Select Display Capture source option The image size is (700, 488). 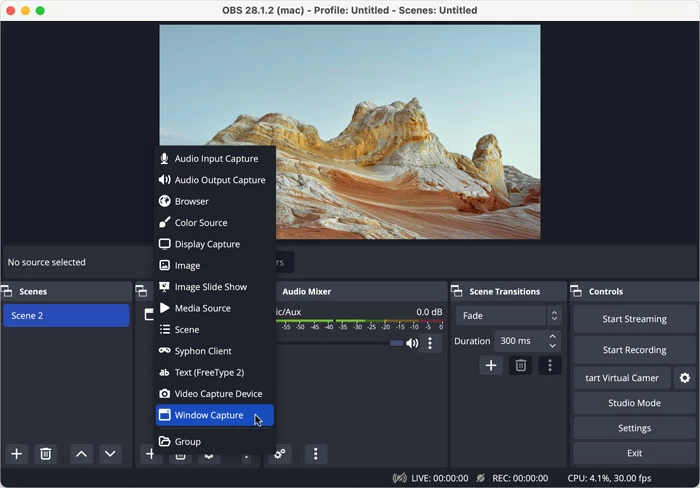point(207,244)
